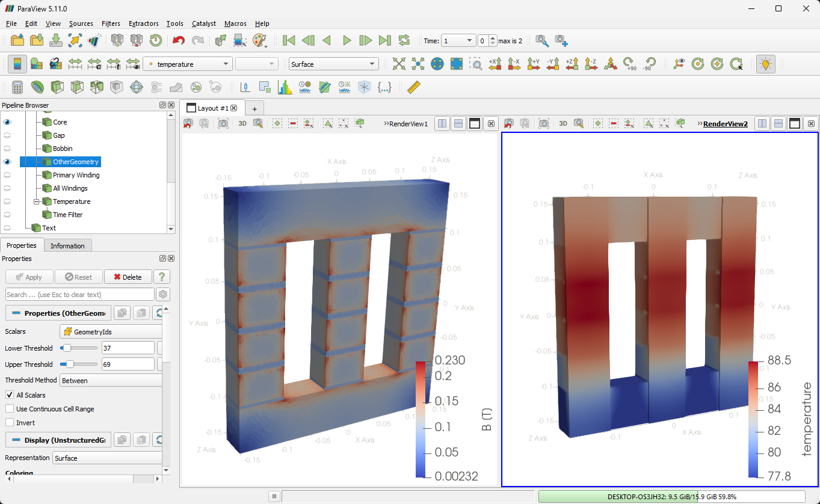Open the color palette loader icon
820x504 pixels.
(259, 40)
